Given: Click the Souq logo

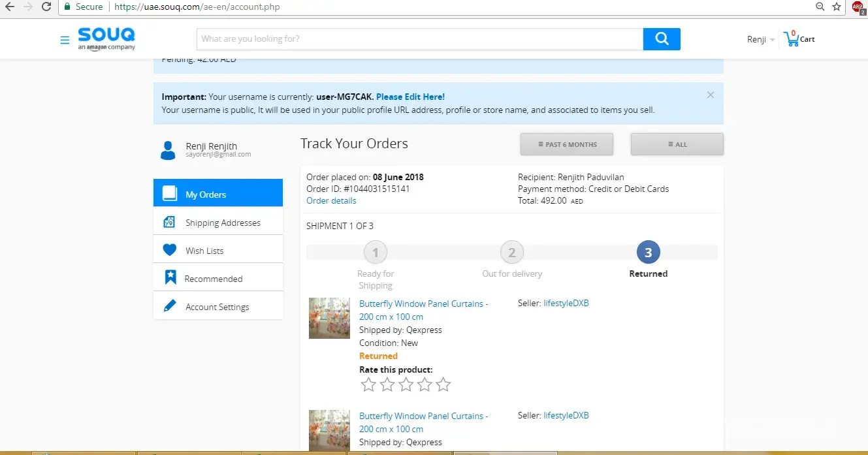Looking at the screenshot, I should [106, 39].
